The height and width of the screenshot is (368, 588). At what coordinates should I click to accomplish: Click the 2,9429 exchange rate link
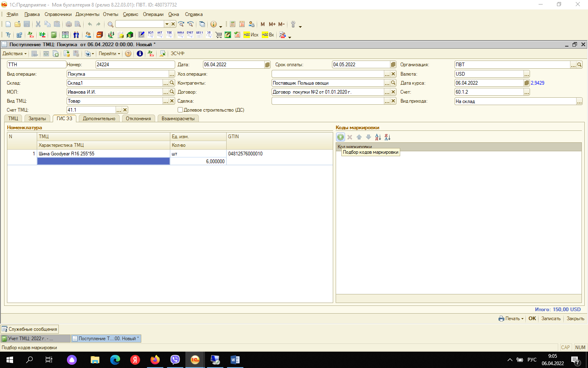click(x=537, y=83)
